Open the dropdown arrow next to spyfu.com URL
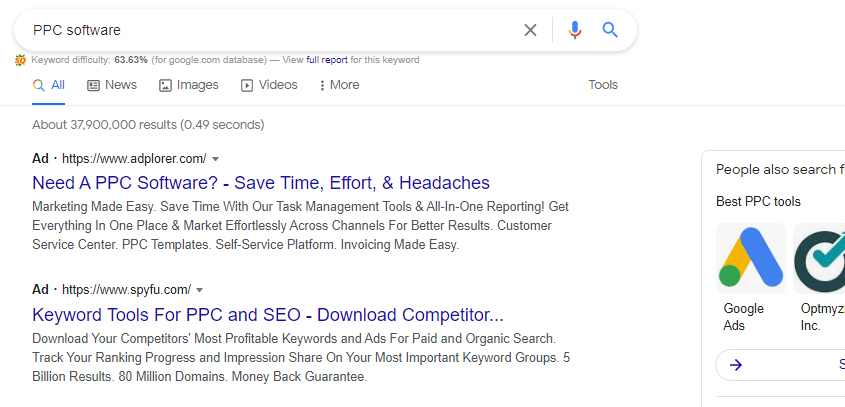The height and width of the screenshot is (407, 845). point(199,290)
